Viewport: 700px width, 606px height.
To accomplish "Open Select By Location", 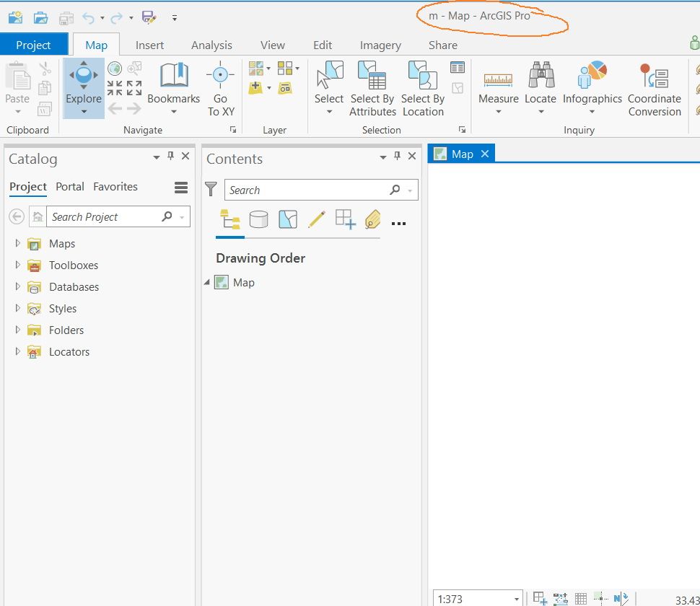I will tap(423, 89).
